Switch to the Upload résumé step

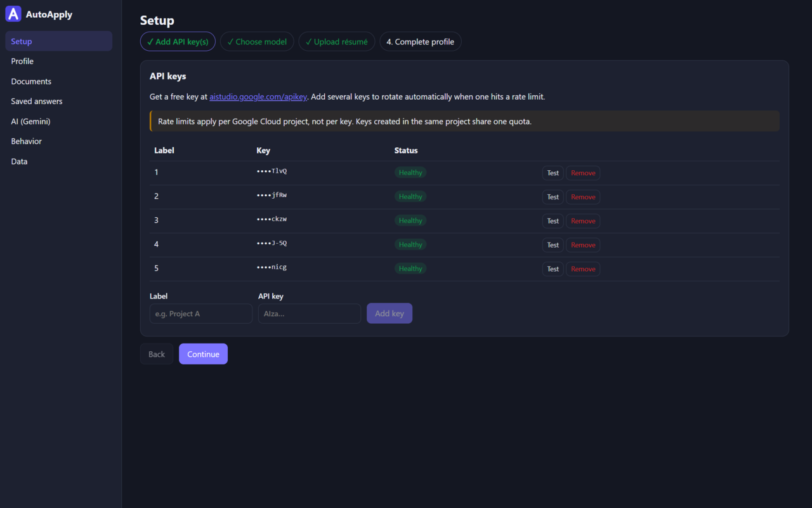click(337, 42)
